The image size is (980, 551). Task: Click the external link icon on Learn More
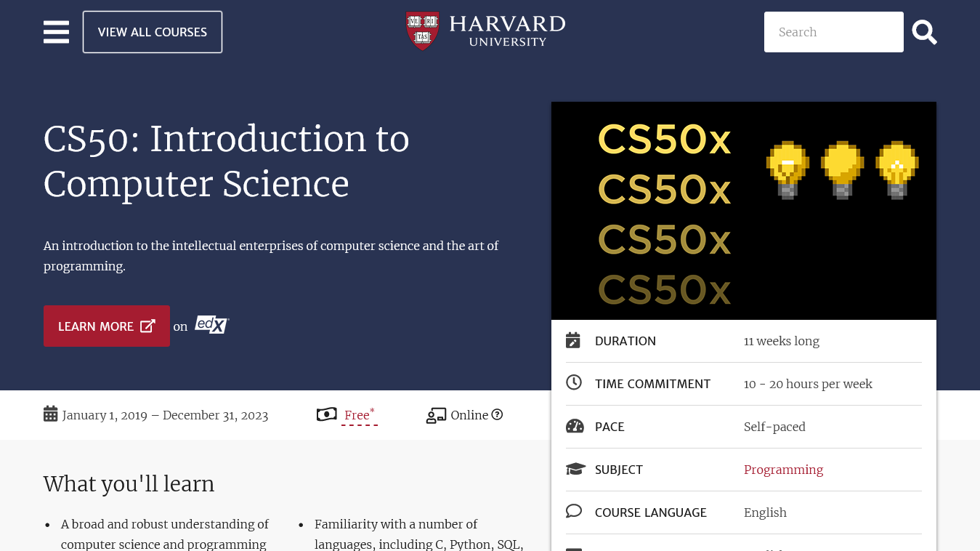(x=147, y=326)
